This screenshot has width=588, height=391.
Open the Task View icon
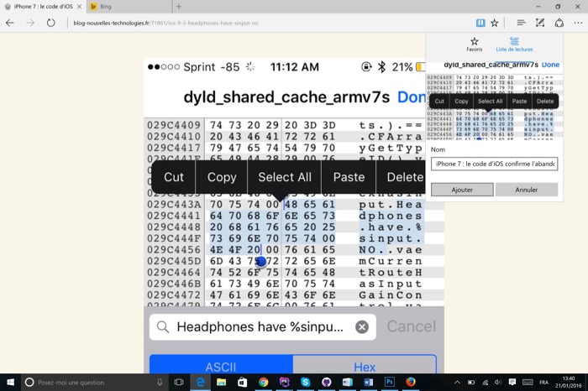point(179,382)
